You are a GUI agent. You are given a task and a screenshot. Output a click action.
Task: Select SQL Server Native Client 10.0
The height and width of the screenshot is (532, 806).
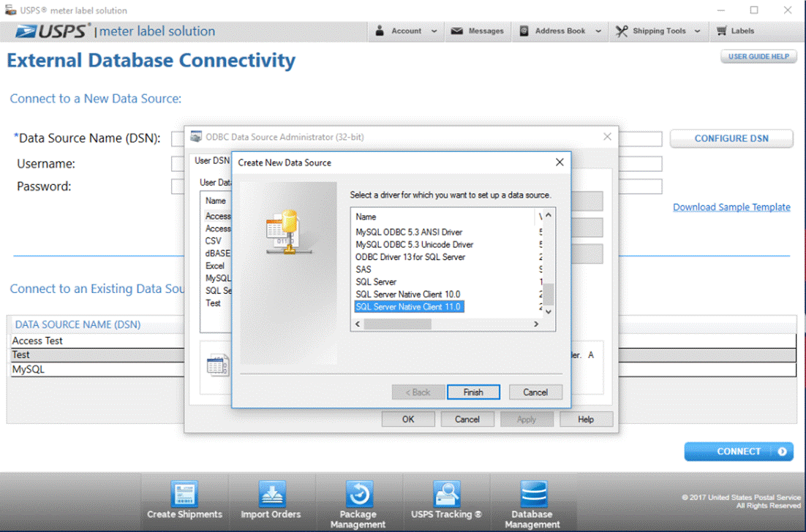click(408, 294)
